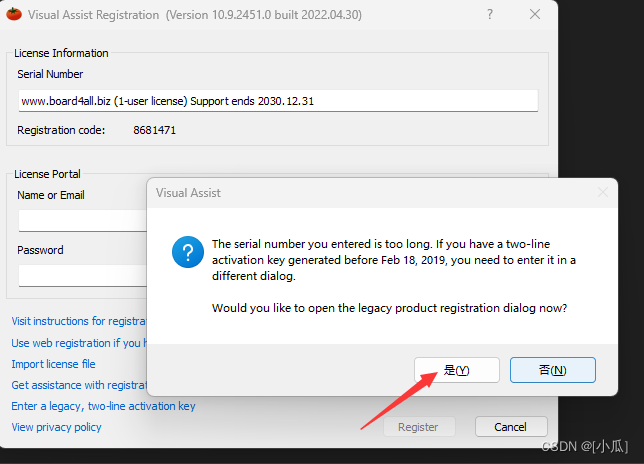Click the Cancel button
The image size is (644, 464).
[x=511, y=427]
